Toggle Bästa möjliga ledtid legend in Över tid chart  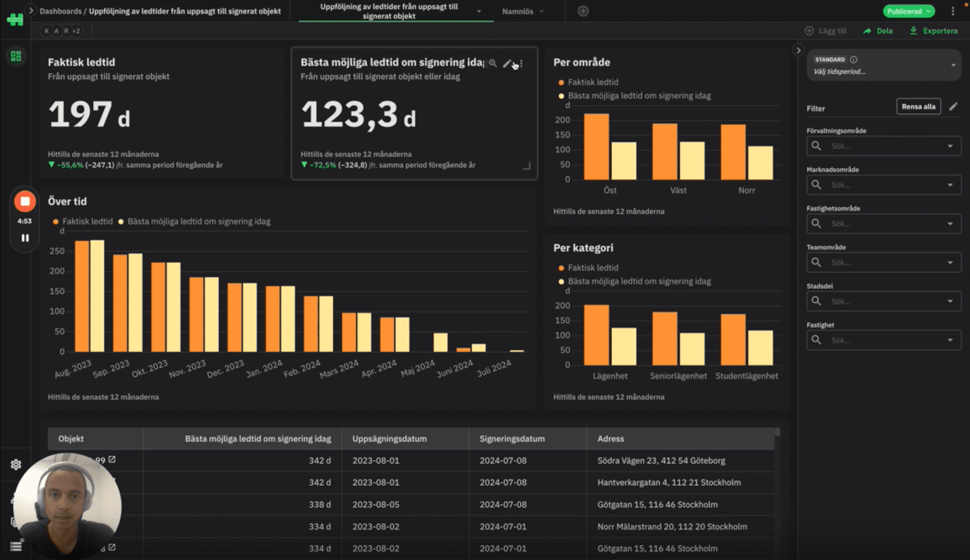click(194, 222)
